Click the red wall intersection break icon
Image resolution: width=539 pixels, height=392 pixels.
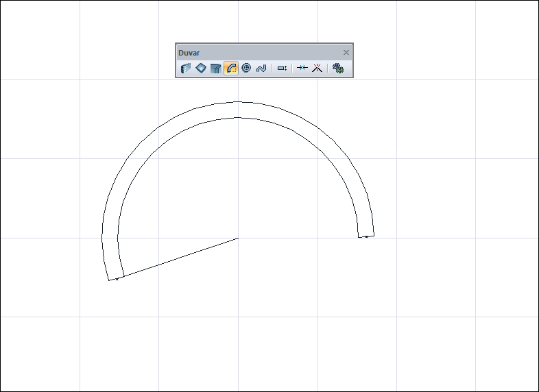[x=317, y=69]
